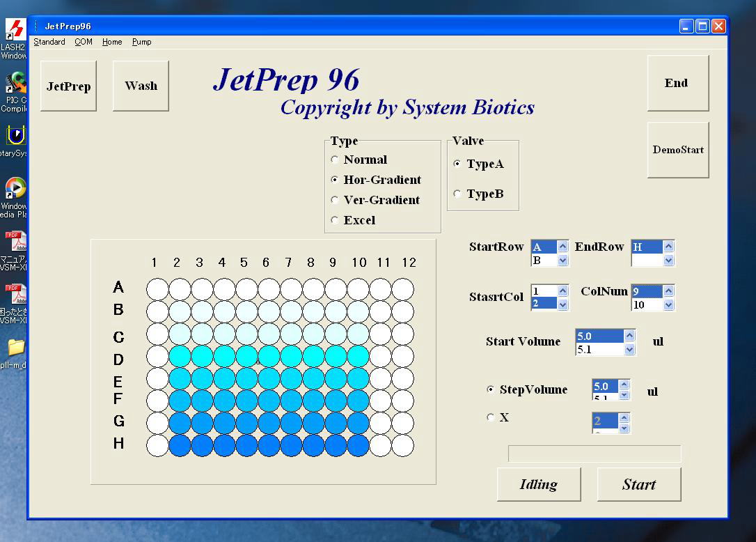This screenshot has width=756, height=542.
Task: Select 10 in the ColNum list
Action: (x=647, y=304)
